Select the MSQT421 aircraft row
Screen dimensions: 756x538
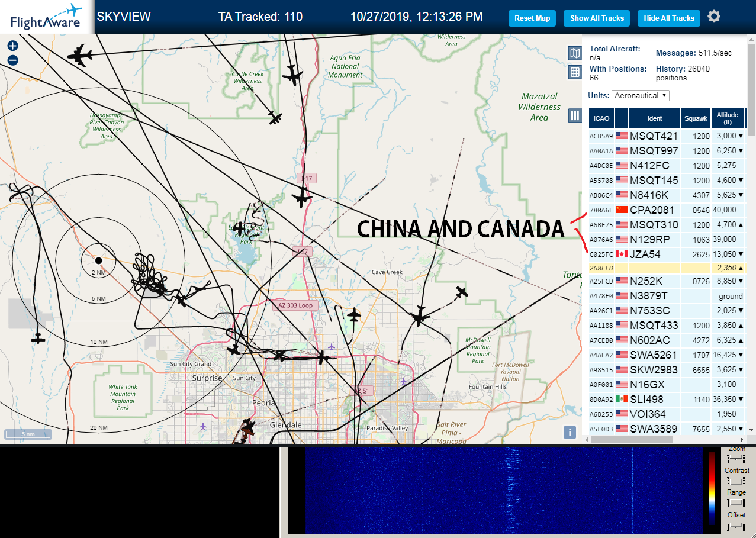click(x=667, y=136)
